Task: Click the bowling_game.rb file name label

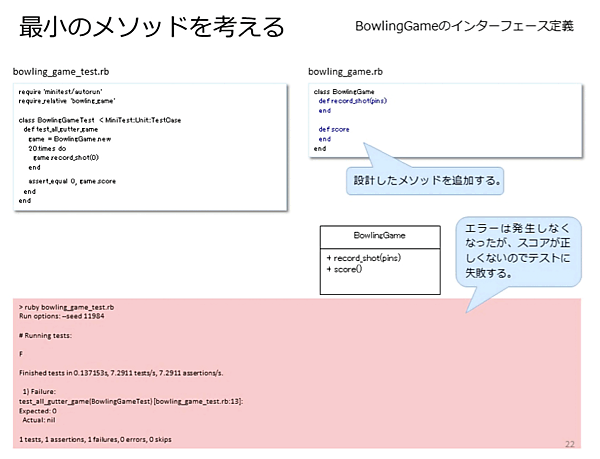Action: point(345,72)
